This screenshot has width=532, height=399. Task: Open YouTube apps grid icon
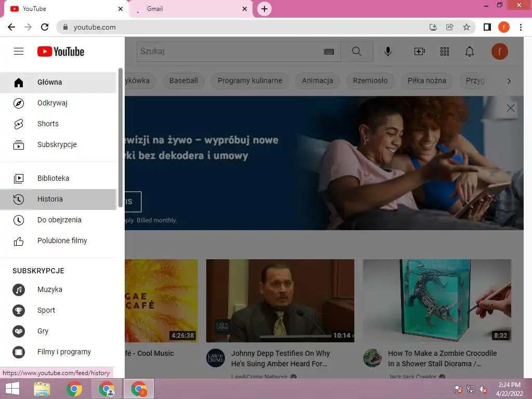[x=445, y=51]
